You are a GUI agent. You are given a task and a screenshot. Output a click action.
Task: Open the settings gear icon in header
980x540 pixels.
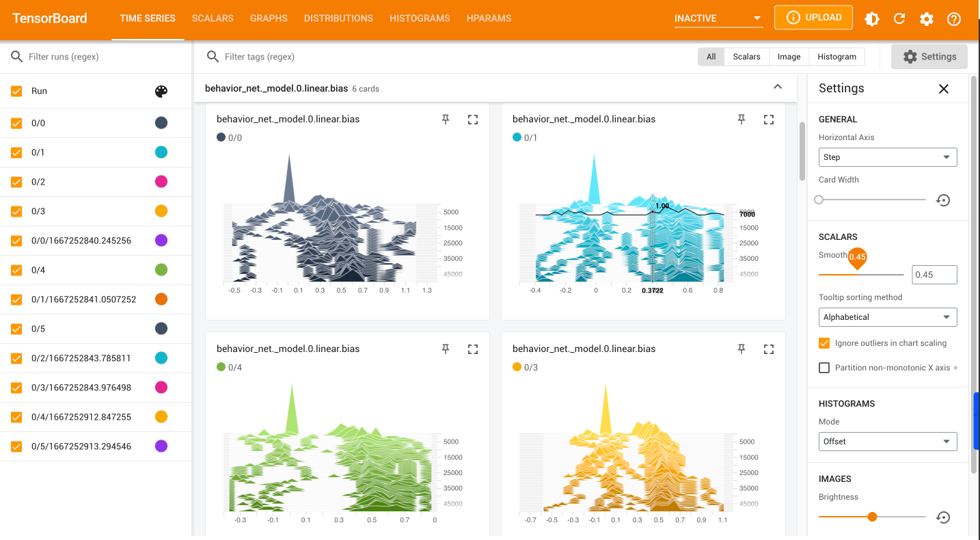927,19
